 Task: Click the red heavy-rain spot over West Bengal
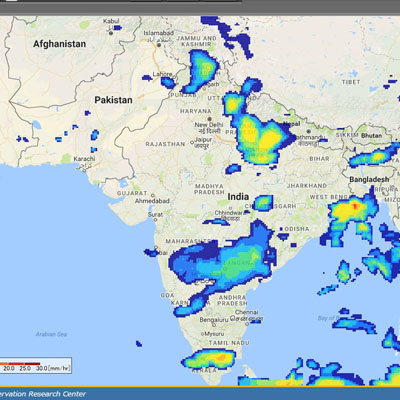[355, 206]
